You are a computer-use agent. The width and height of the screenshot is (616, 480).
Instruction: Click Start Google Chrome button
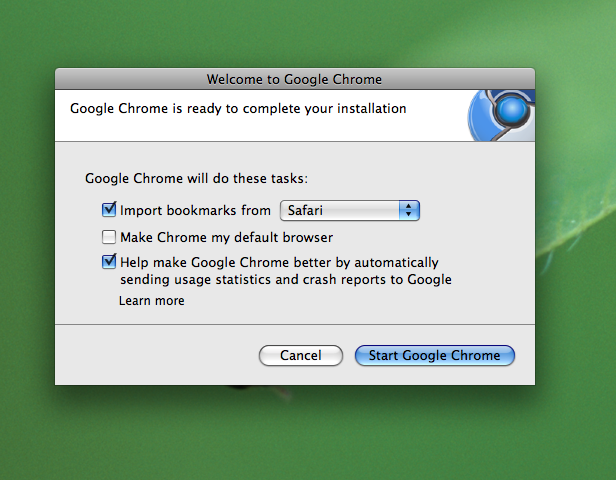434,355
